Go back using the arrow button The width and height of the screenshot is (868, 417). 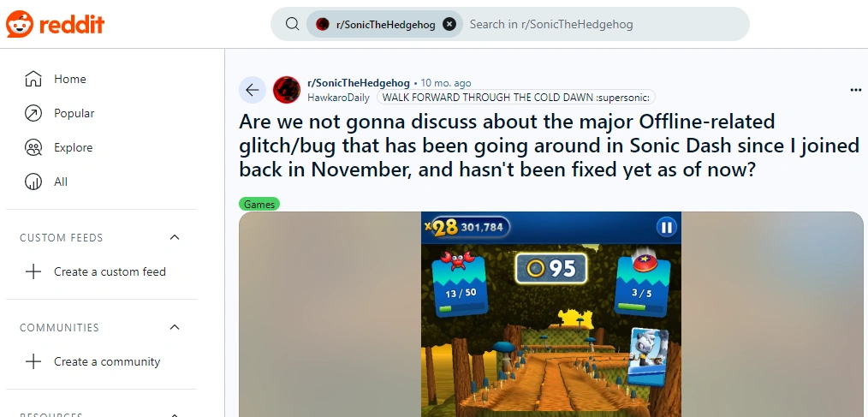point(253,90)
